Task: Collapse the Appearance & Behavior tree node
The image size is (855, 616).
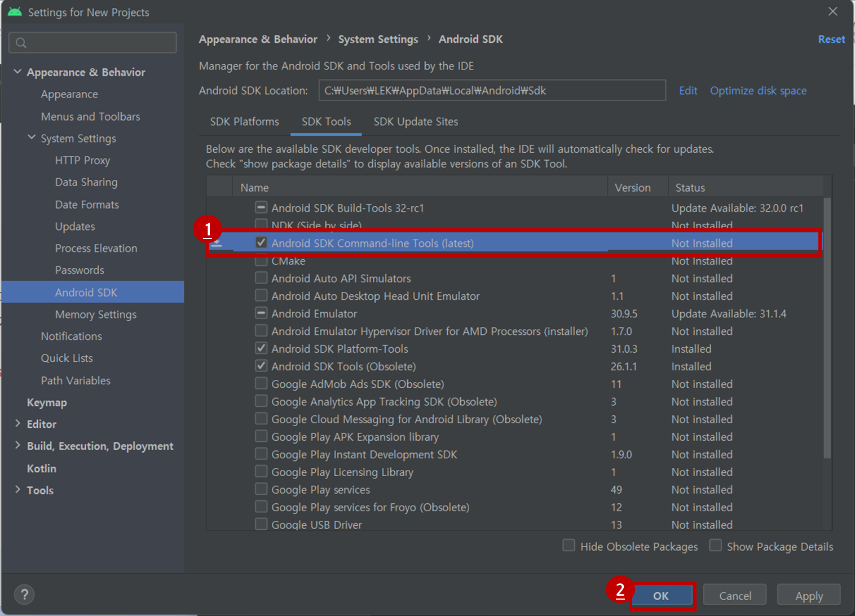Action: pos(17,72)
